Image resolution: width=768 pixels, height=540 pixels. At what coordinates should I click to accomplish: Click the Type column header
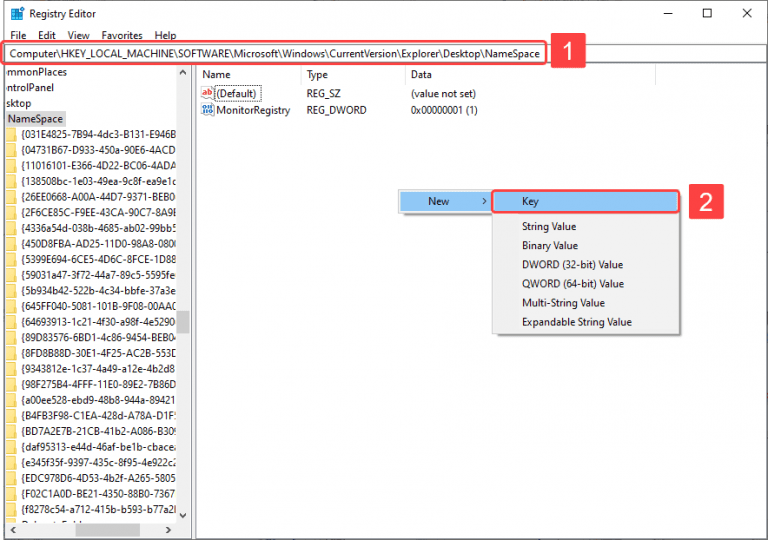pyautogui.click(x=317, y=75)
